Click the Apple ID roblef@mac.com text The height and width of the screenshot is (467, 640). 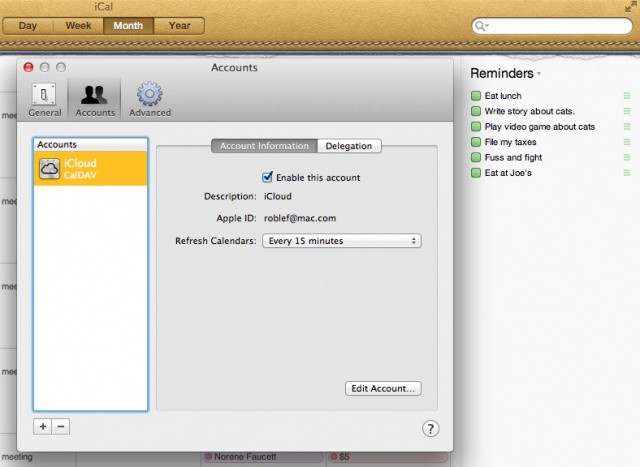(x=300, y=218)
